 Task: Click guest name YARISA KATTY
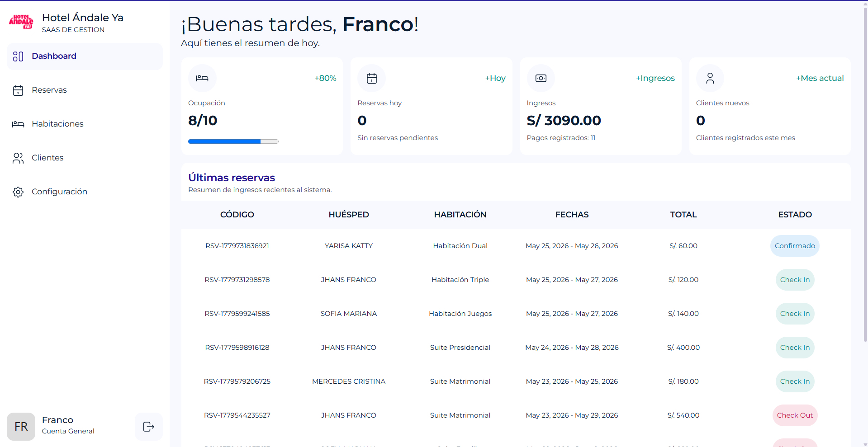(x=349, y=246)
